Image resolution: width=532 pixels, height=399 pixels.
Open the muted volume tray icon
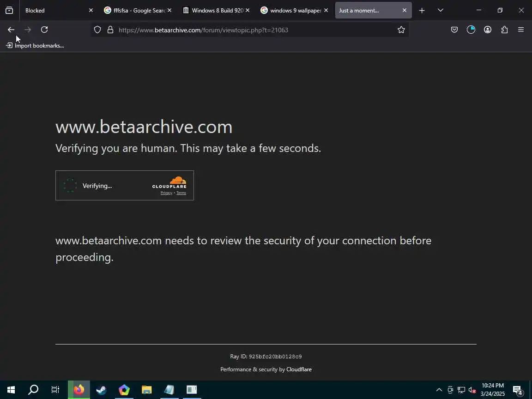[x=472, y=390]
